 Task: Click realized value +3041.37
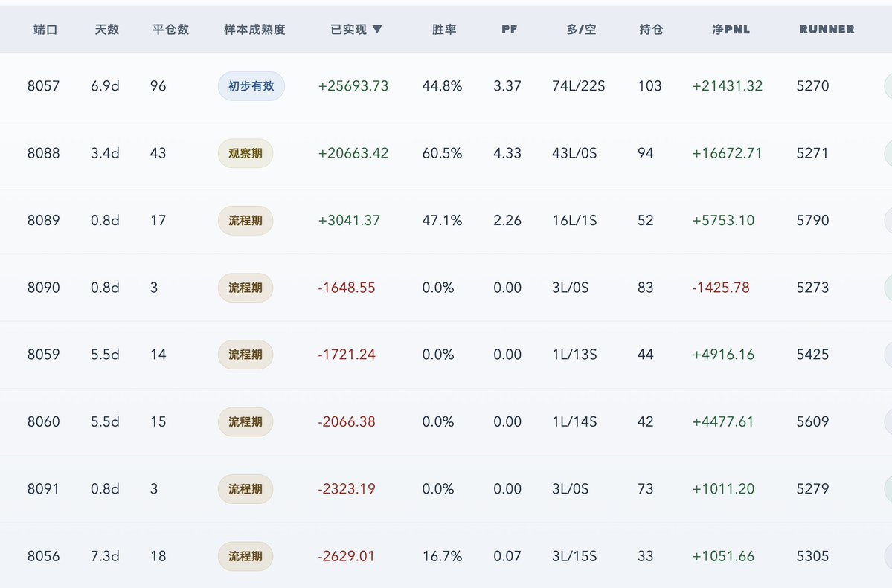pos(349,220)
